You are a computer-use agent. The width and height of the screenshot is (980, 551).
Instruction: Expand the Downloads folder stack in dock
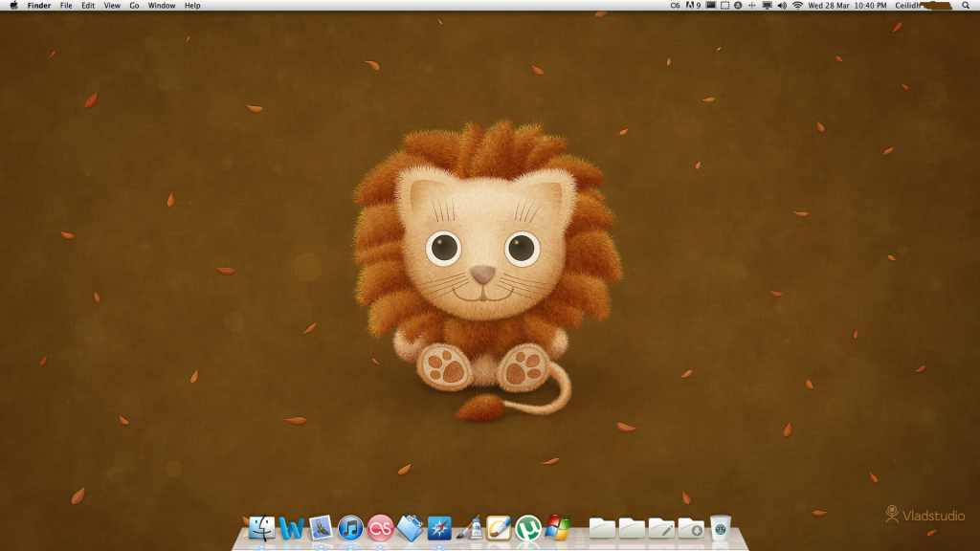point(690,528)
